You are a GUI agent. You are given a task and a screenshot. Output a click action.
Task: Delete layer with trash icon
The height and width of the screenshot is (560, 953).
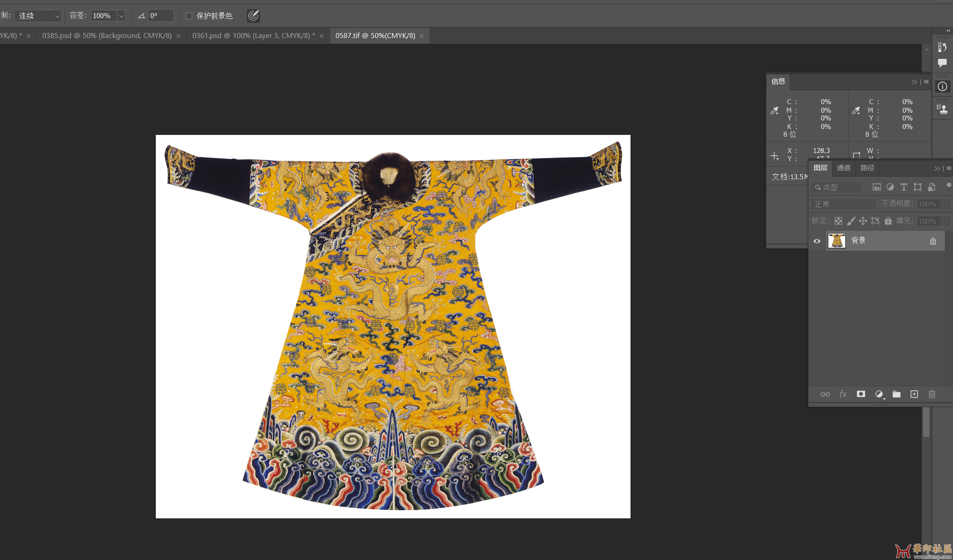click(x=932, y=394)
